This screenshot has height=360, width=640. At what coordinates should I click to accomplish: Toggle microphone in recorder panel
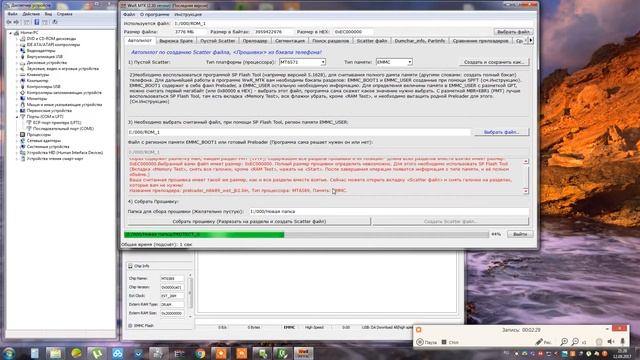point(622,342)
